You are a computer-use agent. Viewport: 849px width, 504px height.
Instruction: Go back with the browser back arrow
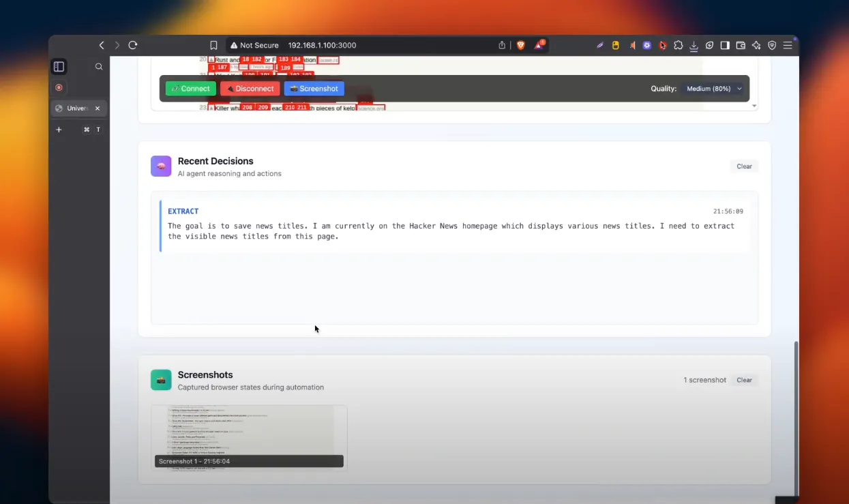click(102, 45)
